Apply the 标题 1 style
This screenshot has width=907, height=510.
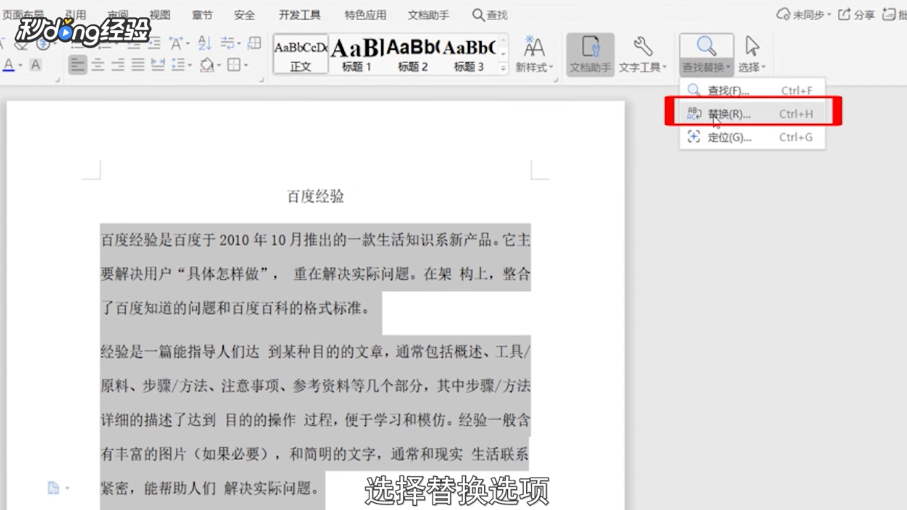click(x=356, y=54)
